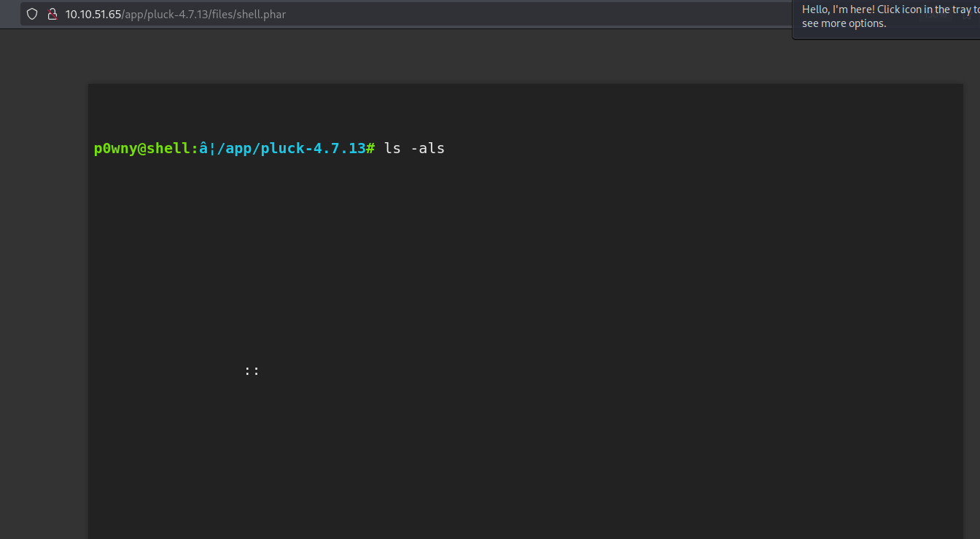Click the tracking protection shield icon

click(x=32, y=14)
